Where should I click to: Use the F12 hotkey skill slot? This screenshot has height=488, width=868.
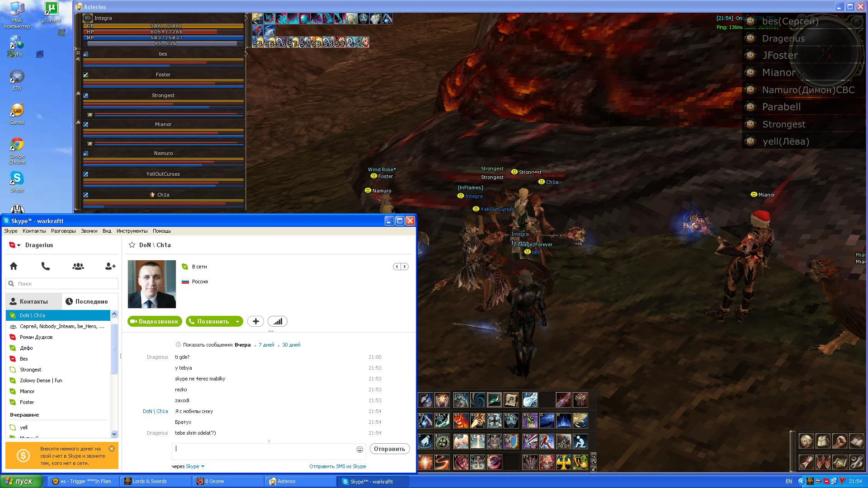click(x=580, y=462)
